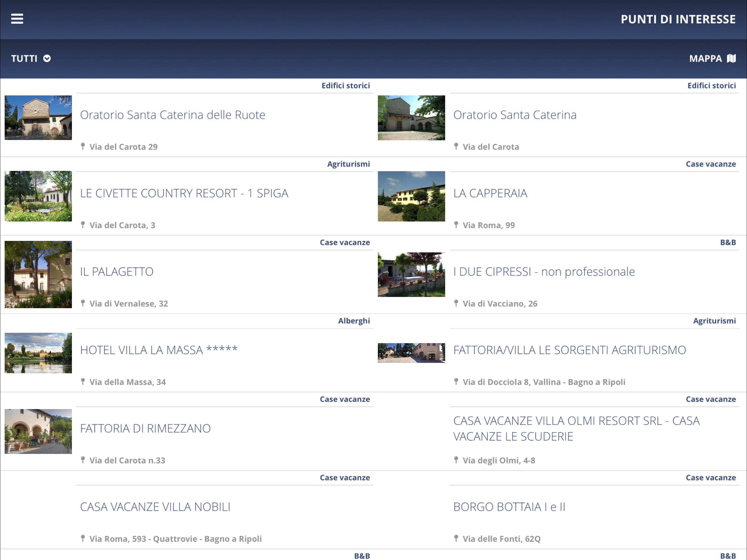Click Agriturismi label above Fattoria/Villa Le Sorgenti

pyautogui.click(x=714, y=321)
